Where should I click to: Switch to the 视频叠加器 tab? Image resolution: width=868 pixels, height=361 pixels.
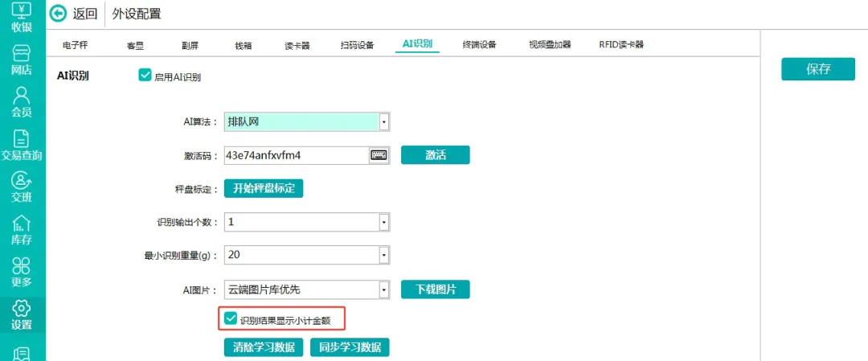point(550,45)
